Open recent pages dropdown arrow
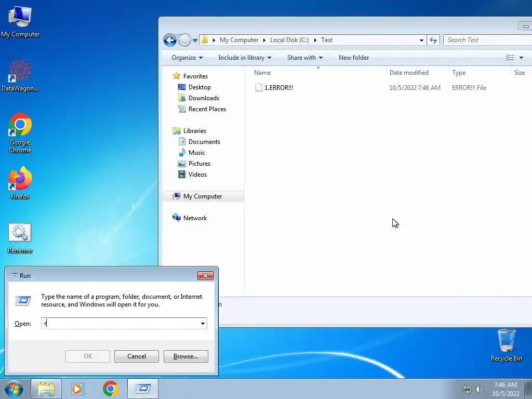This screenshot has height=399, width=532. (195, 41)
